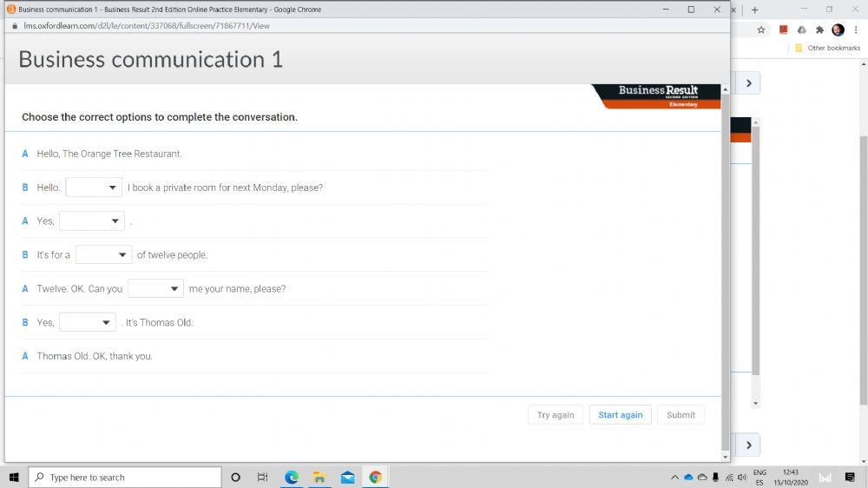
Task: Click 'Thomas Old. OK, thank you.' line
Action: pos(95,356)
